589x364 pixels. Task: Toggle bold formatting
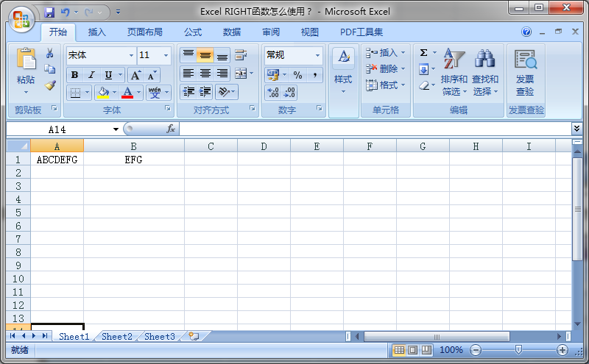[x=75, y=75]
